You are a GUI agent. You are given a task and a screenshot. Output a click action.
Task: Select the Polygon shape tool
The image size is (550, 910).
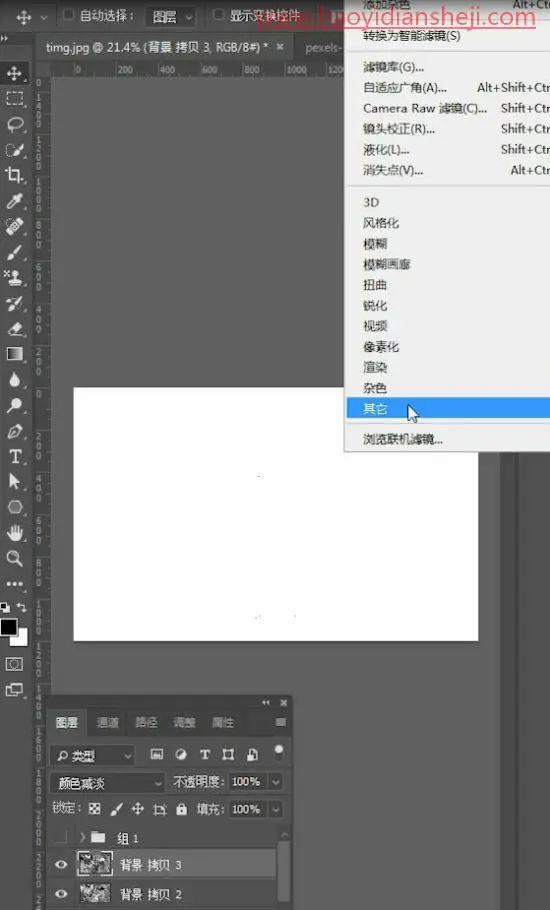coord(15,507)
